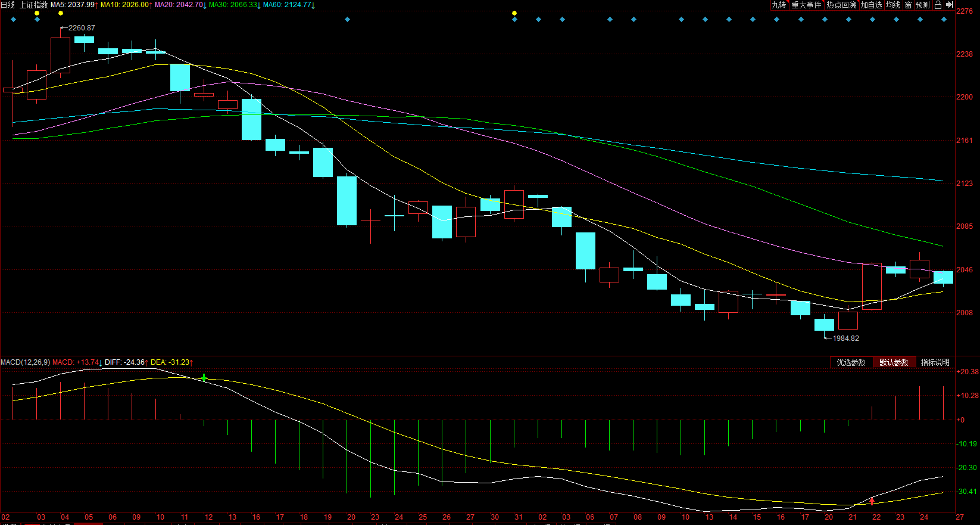Click the 日线 daily period label
Viewport: 980px width, 525px height.
[x=8, y=5]
